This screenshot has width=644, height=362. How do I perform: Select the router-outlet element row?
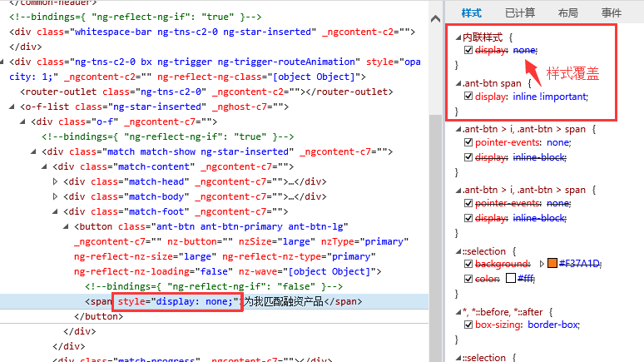click(206, 92)
